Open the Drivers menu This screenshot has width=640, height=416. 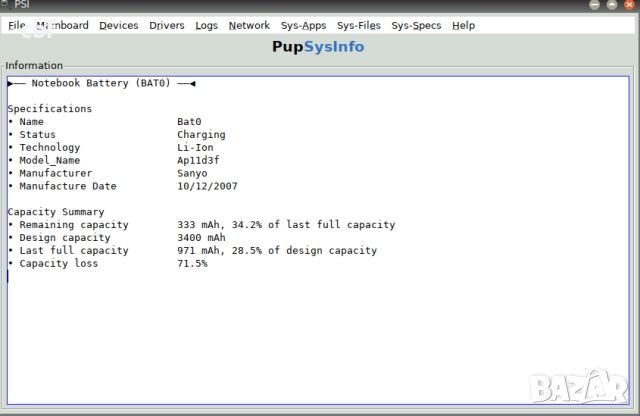point(167,25)
